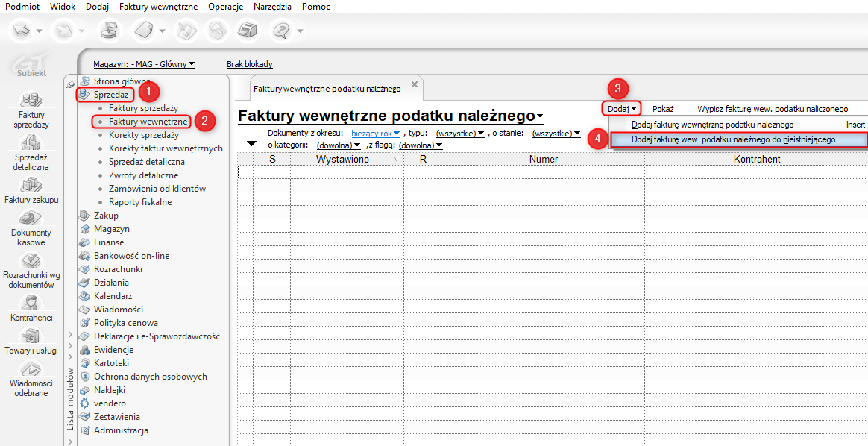Select Korekty faktur wewnętrznych tree item
The width and height of the screenshot is (868, 446).
(x=166, y=148)
